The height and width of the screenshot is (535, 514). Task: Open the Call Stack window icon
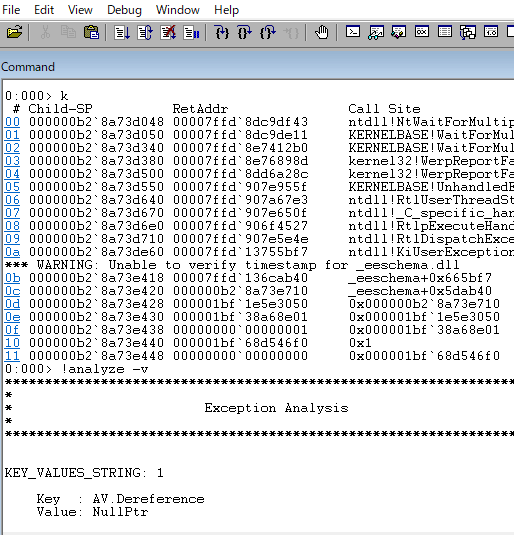pyautogui.click(x=468, y=32)
